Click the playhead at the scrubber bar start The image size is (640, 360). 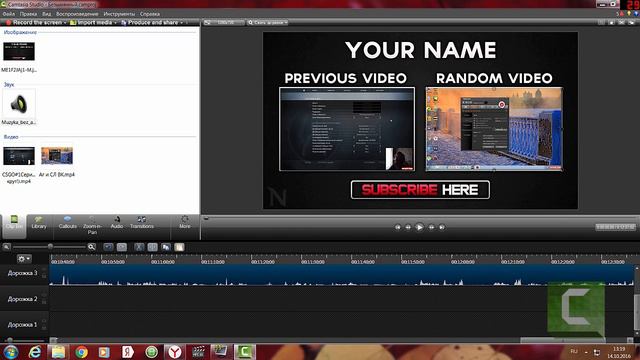pyautogui.click(x=206, y=219)
